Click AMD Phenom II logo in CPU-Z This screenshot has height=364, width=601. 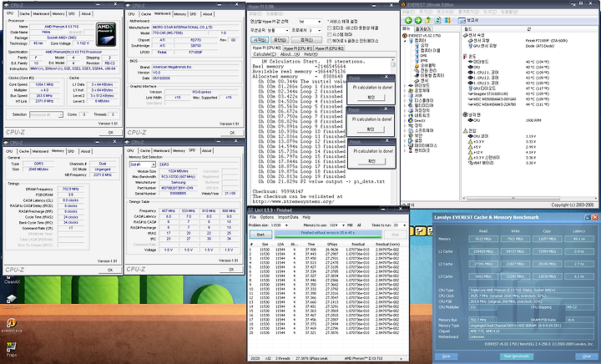pyautogui.click(x=106, y=34)
